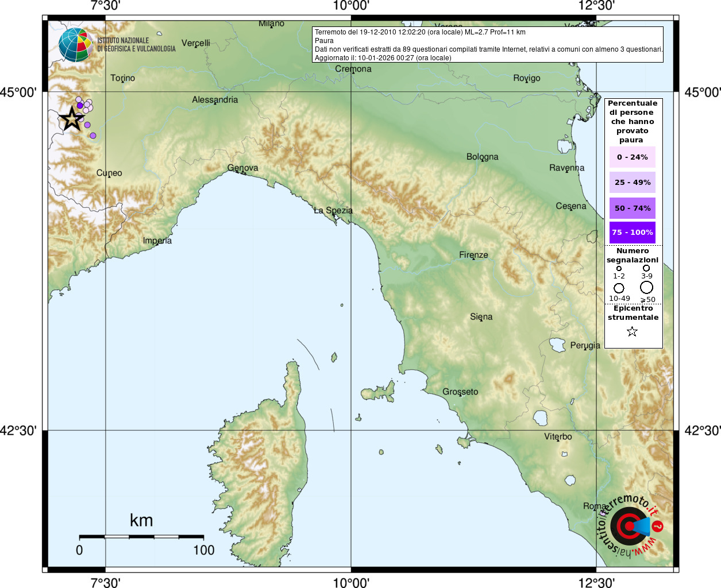Click the top 10°00' longitude label
721x588 pixels.
click(350, 6)
